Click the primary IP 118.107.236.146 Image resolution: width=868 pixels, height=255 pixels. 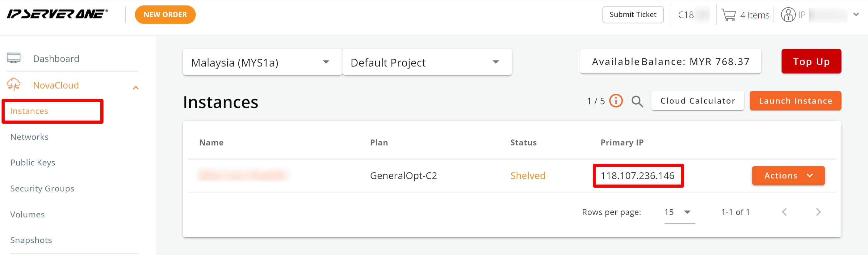coord(638,176)
